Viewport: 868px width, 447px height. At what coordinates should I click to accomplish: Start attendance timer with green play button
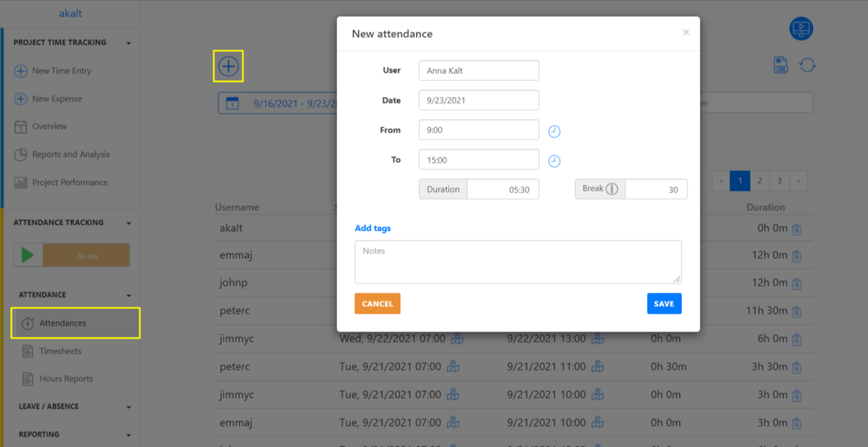pos(28,256)
